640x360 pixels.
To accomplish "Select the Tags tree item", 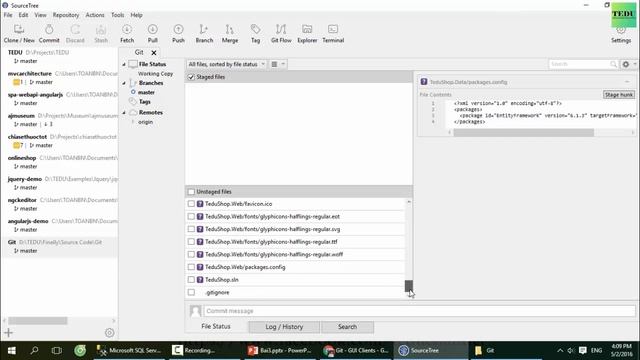I will point(144,102).
